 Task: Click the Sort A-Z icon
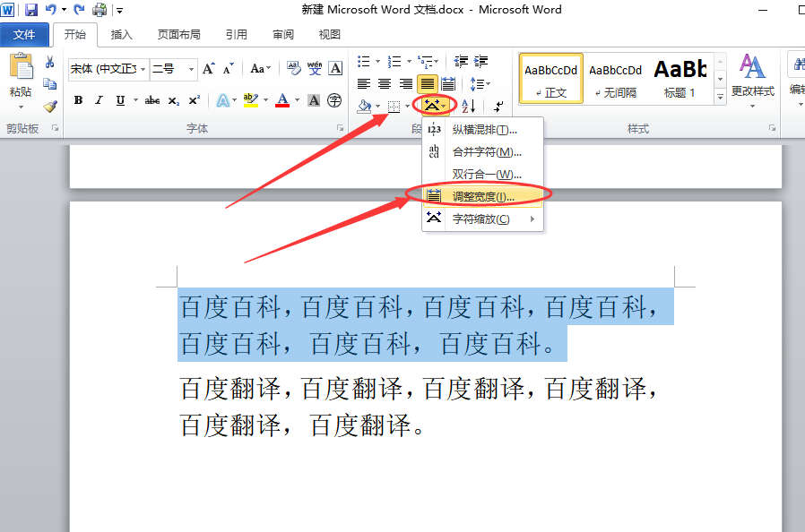(x=468, y=107)
